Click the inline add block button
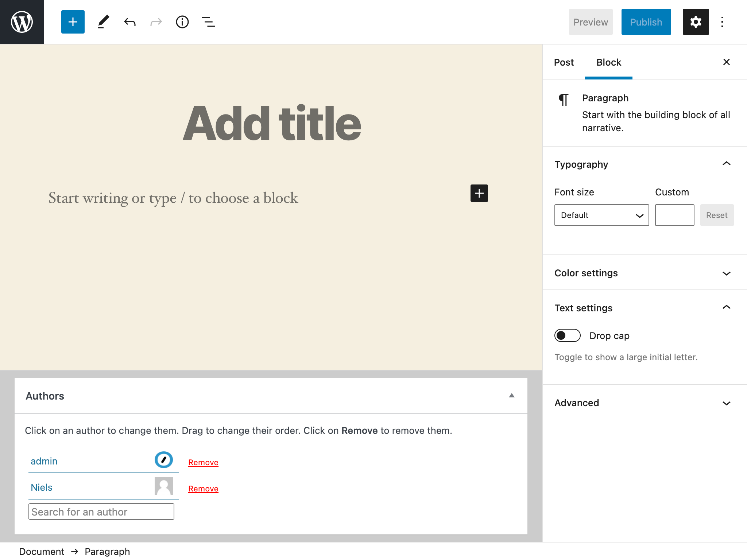Viewport: 747px width, 560px height. pos(479,193)
